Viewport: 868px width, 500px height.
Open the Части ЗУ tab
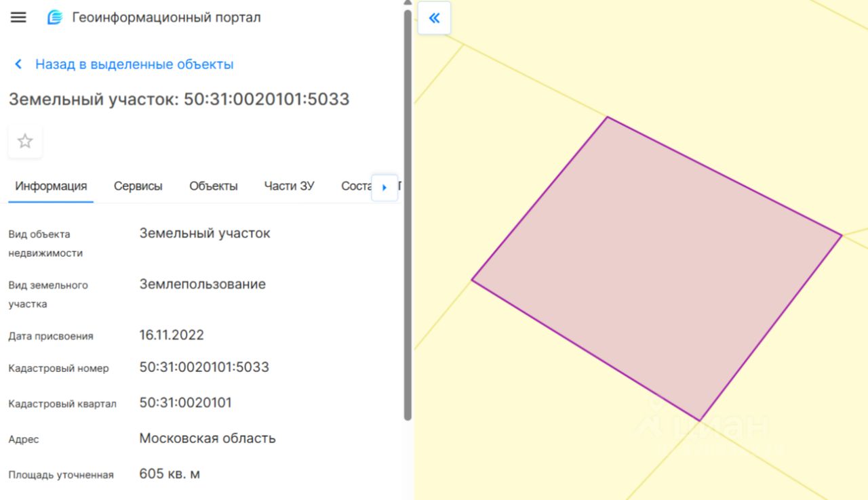(x=289, y=186)
